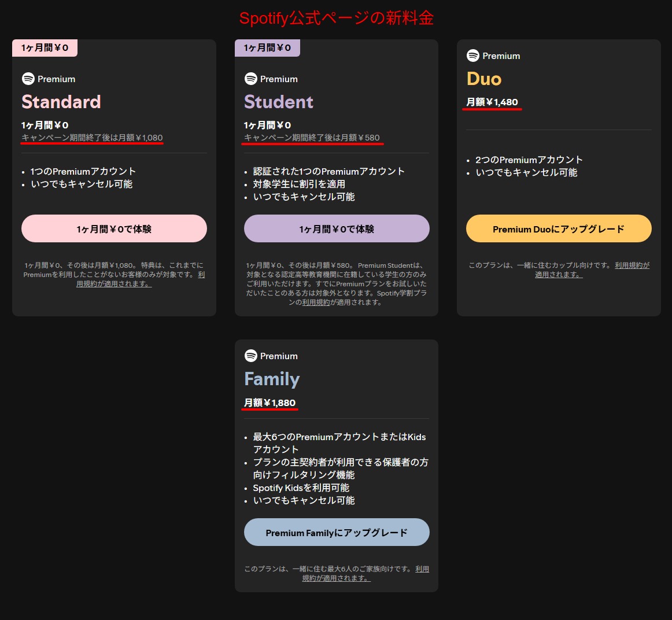Click 月額￥1,880 price on Family card
The width and height of the screenshot is (672, 620).
pos(269,403)
